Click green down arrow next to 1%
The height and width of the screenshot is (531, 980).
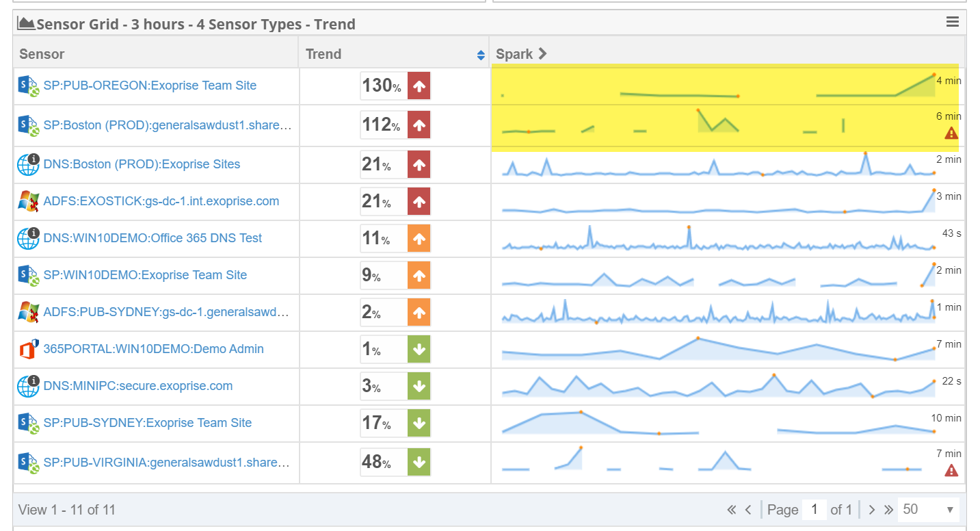419,350
